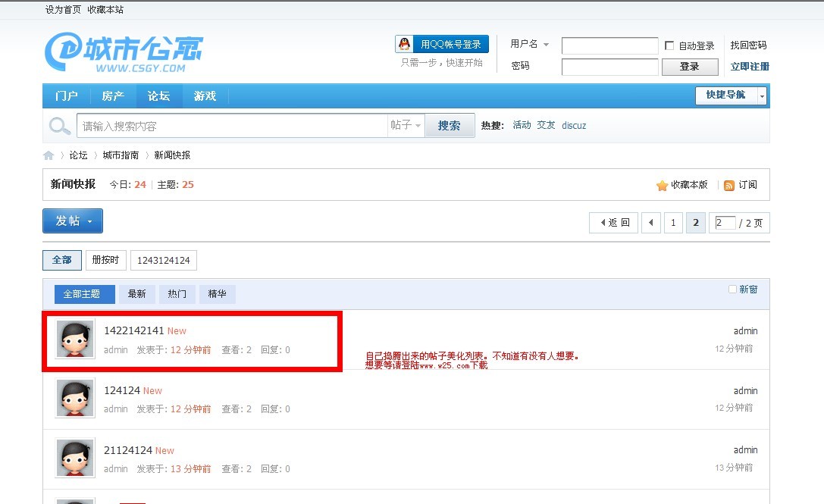Screen dimensions: 824x504
Task: Click the 立即注册 link
Action: [x=750, y=67]
